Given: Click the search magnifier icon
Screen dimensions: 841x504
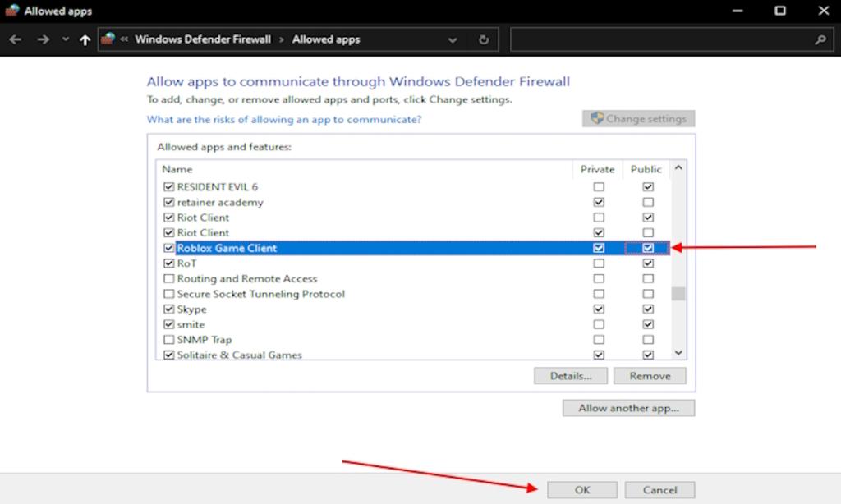Looking at the screenshot, I should (820, 39).
